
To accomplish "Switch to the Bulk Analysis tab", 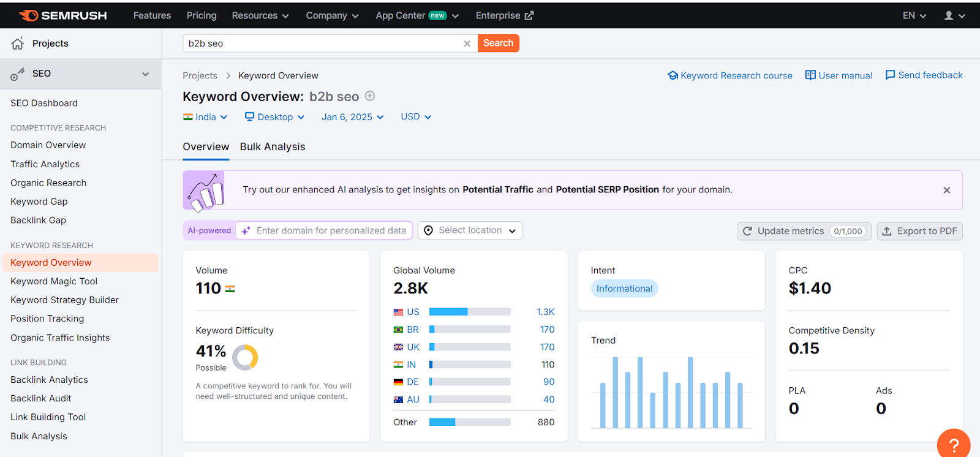I will [273, 147].
